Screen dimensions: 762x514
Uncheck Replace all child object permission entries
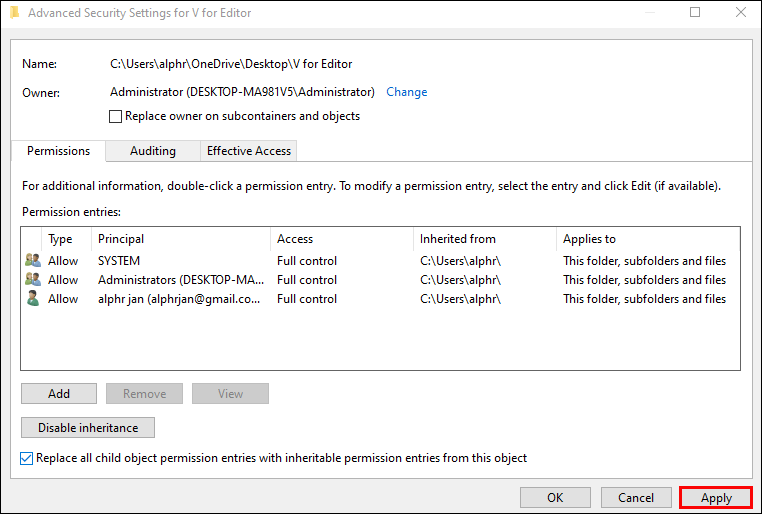click(27, 458)
